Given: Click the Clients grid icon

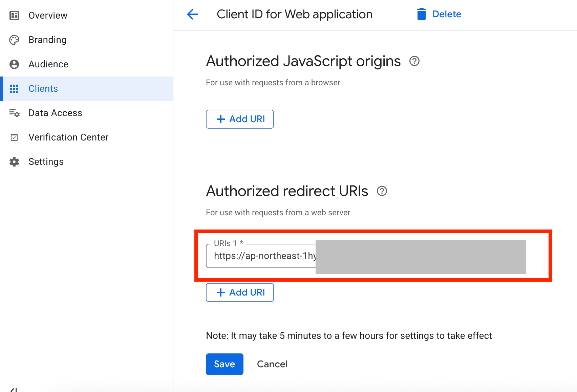Looking at the screenshot, I should 14,89.
